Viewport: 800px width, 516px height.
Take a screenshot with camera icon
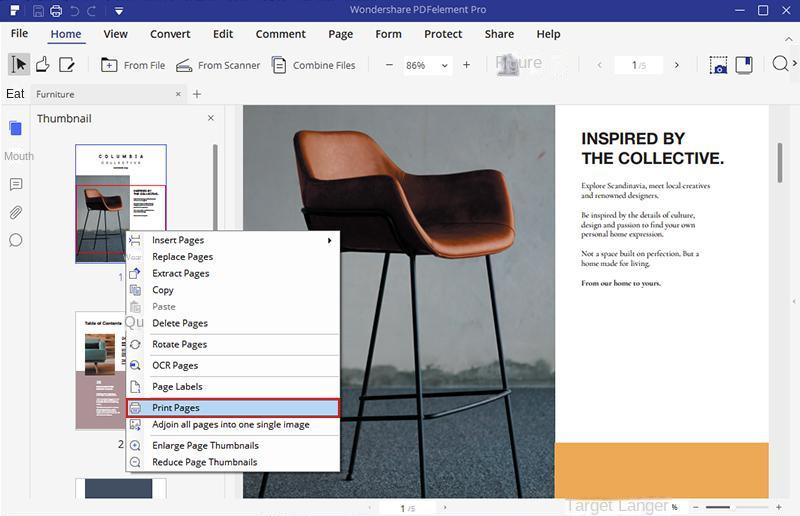718,65
